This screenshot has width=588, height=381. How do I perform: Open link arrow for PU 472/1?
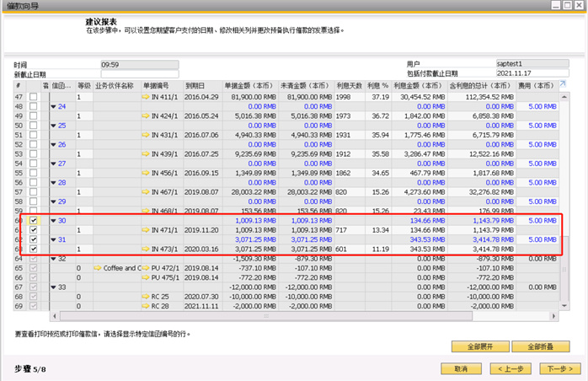146,268
